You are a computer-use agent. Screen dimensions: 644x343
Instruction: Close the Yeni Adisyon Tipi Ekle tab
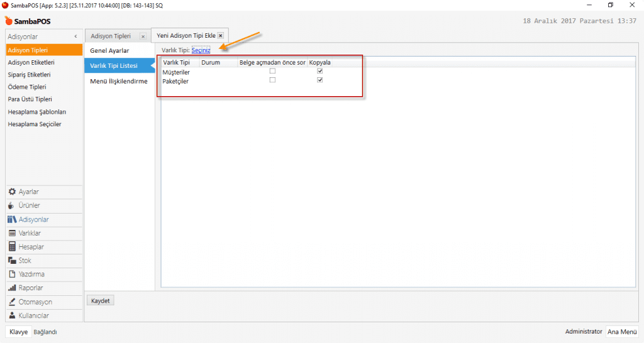point(220,36)
